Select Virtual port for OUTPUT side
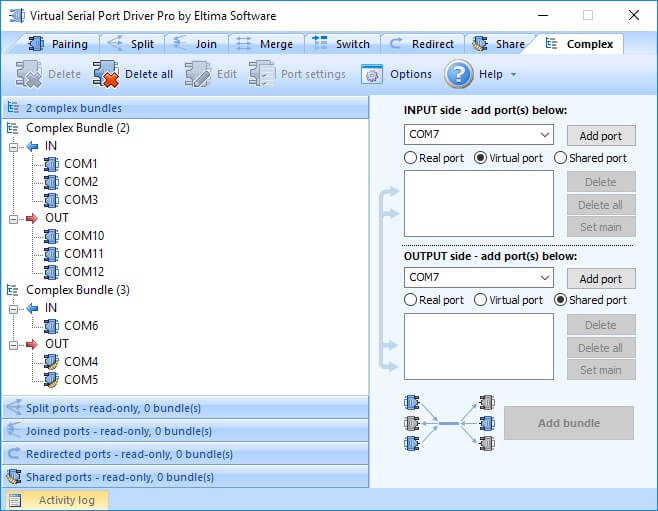The width and height of the screenshot is (658, 511). [481, 300]
